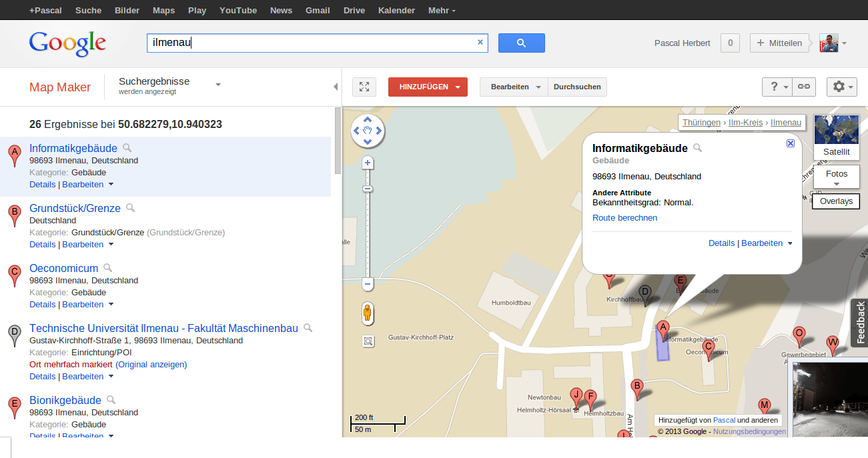The height and width of the screenshot is (458, 868).
Task: Expand the Suchergebnisse dropdown arrow
Action: (218, 85)
